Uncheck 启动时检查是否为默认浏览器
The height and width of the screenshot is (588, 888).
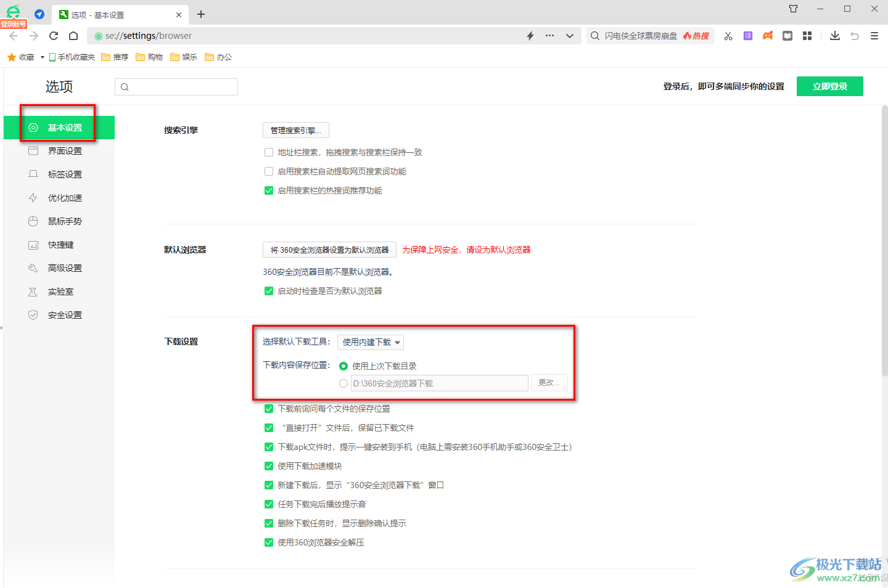pos(269,291)
